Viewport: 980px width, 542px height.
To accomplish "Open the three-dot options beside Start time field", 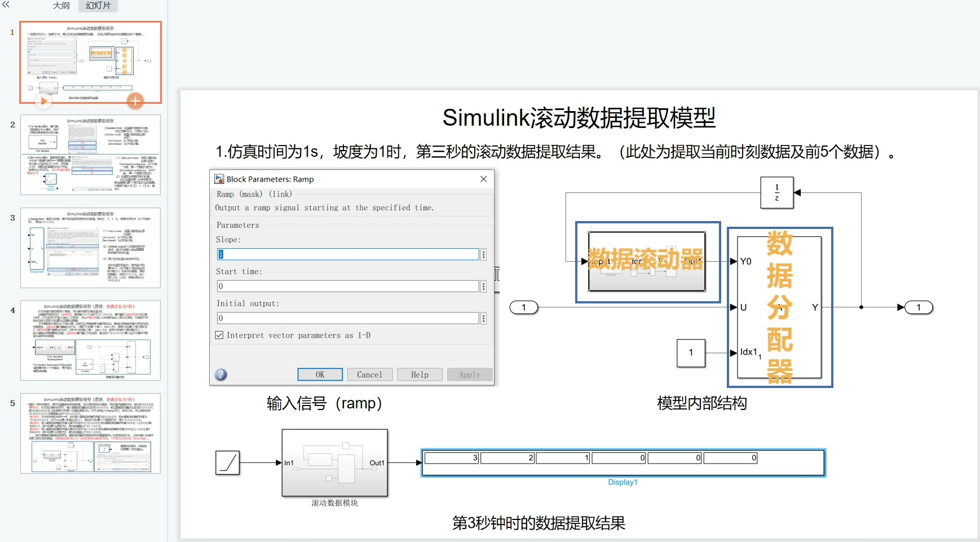I will [x=483, y=287].
